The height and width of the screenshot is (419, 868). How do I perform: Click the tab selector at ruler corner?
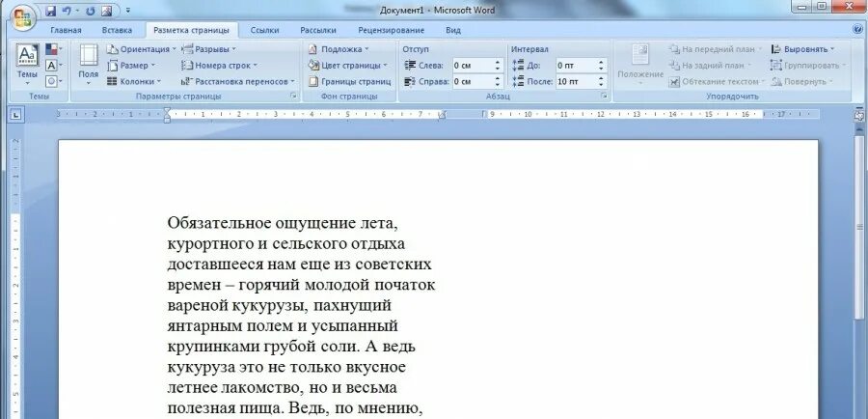click(15, 115)
